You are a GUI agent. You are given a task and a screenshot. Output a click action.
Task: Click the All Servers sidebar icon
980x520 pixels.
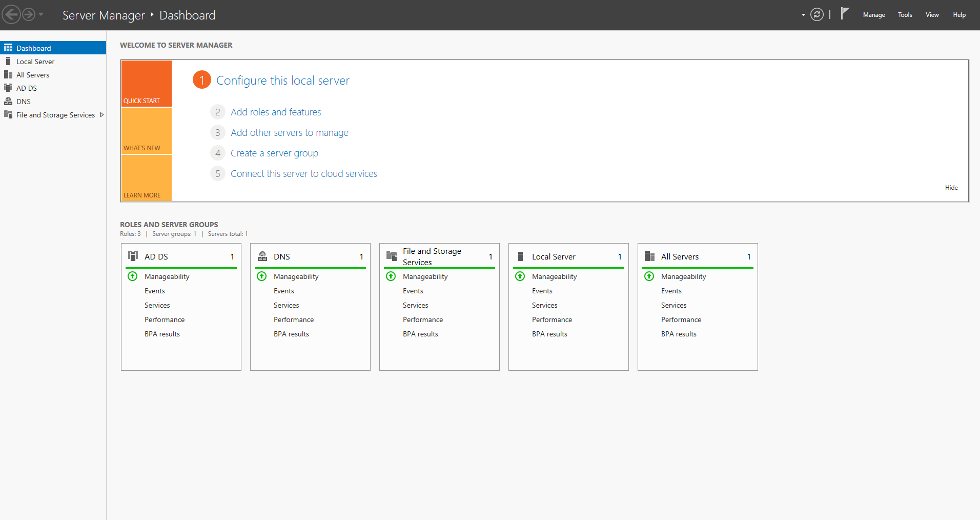click(8, 74)
